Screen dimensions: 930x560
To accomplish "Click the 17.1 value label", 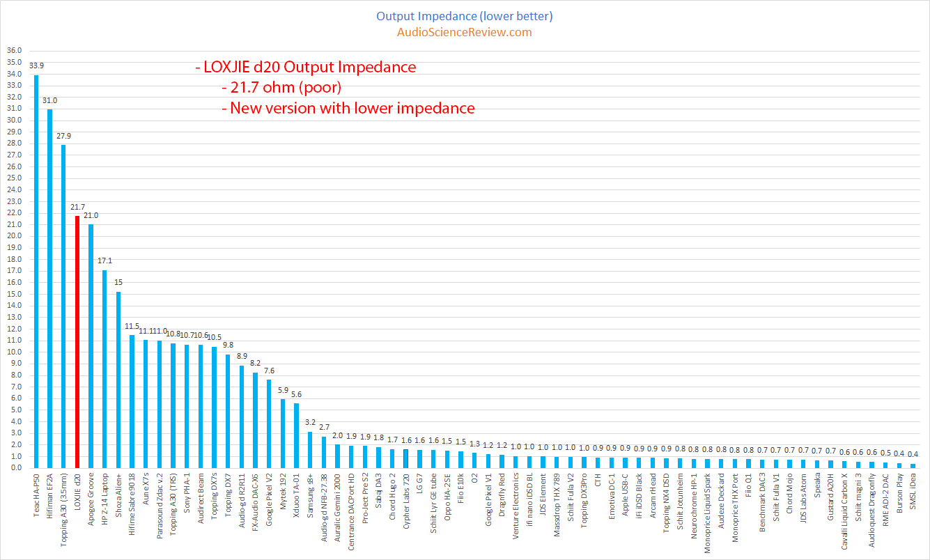I will tap(104, 261).
